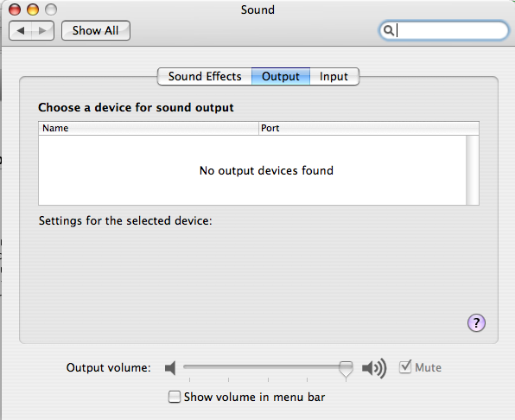
Task: Open help with the purple question mark
Action: tap(476, 323)
